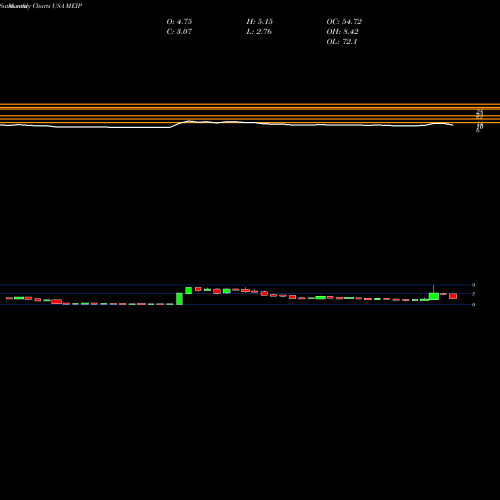500x500 pixels.
Task: Click the close value "C: 3.07"
Action: [179, 32]
